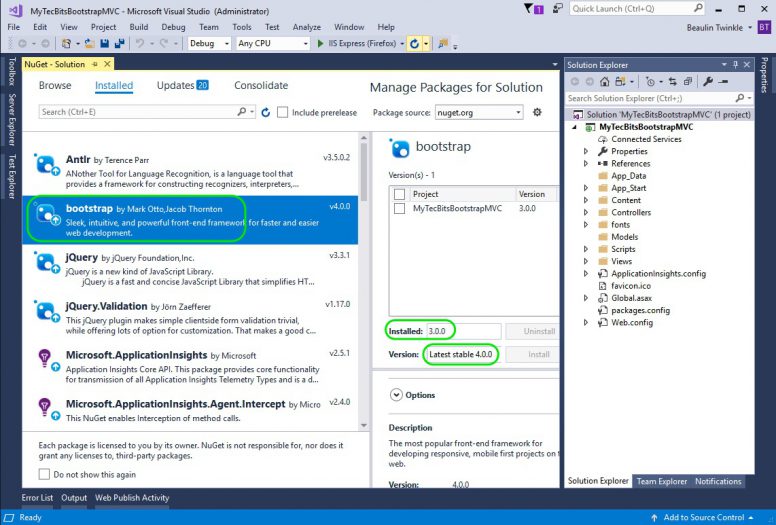Tick the Do not show this again checkbox
The image size is (776, 525).
click(x=45, y=474)
